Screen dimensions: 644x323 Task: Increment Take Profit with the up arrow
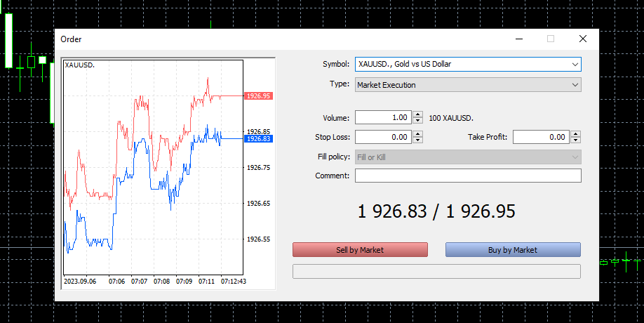576,134
